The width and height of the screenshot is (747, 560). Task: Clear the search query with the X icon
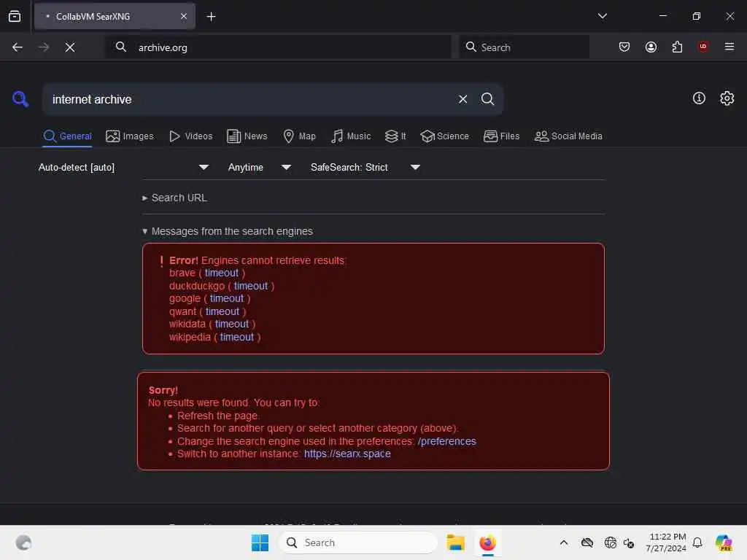pyautogui.click(x=462, y=99)
